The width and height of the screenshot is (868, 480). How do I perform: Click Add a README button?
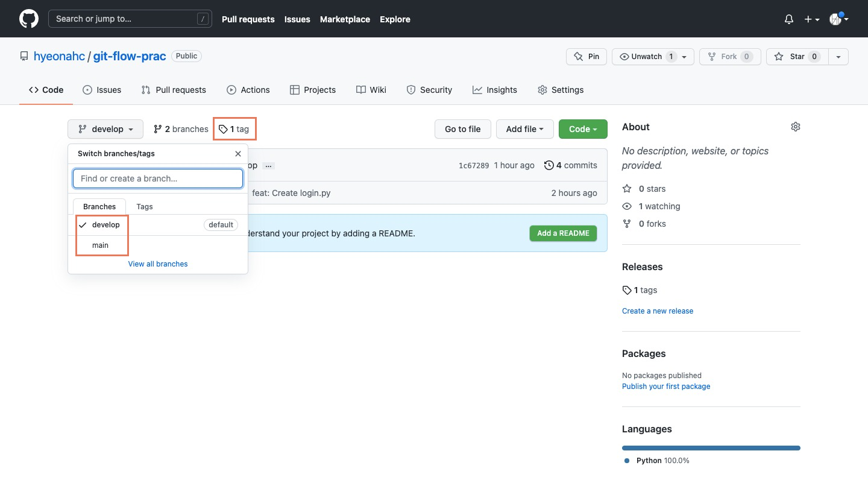(563, 233)
